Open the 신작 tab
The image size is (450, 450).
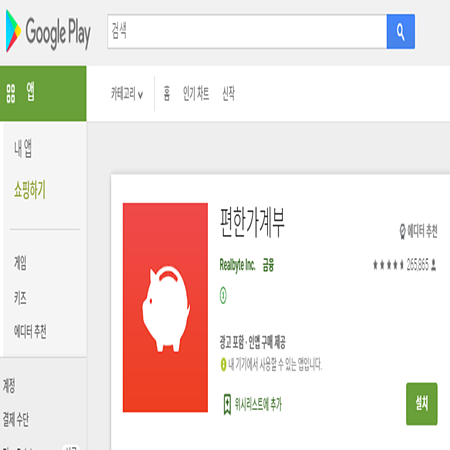point(229,93)
